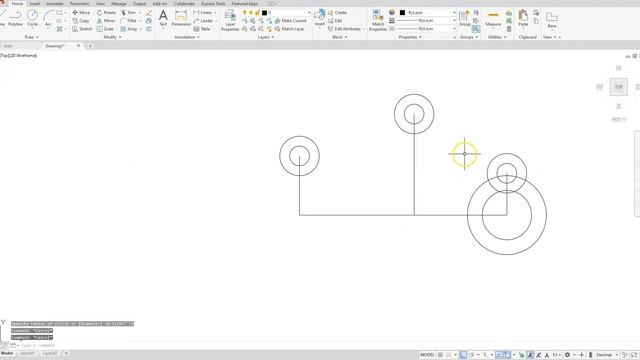Switch to the Manage ribbon tab
This screenshot has height=360, width=640.
119,4
